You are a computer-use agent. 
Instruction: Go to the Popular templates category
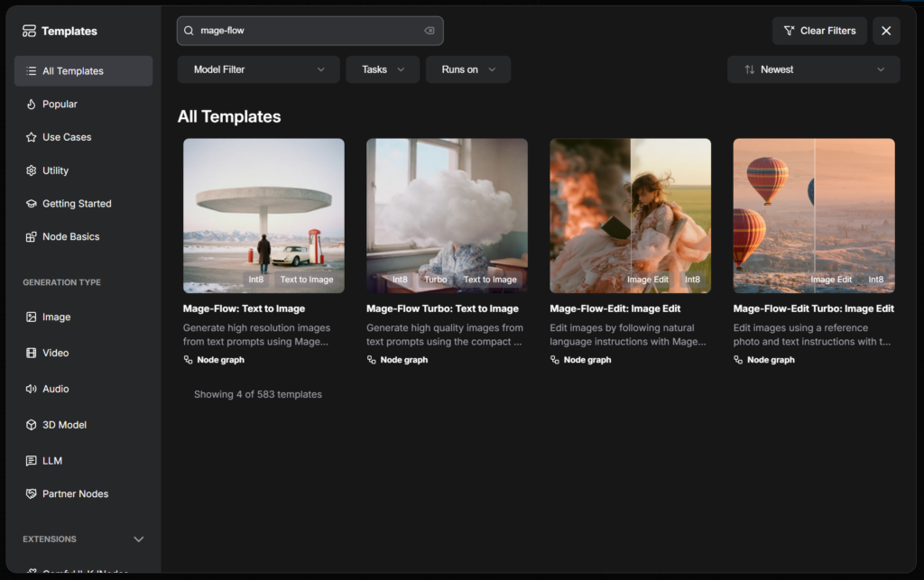(84, 105)
